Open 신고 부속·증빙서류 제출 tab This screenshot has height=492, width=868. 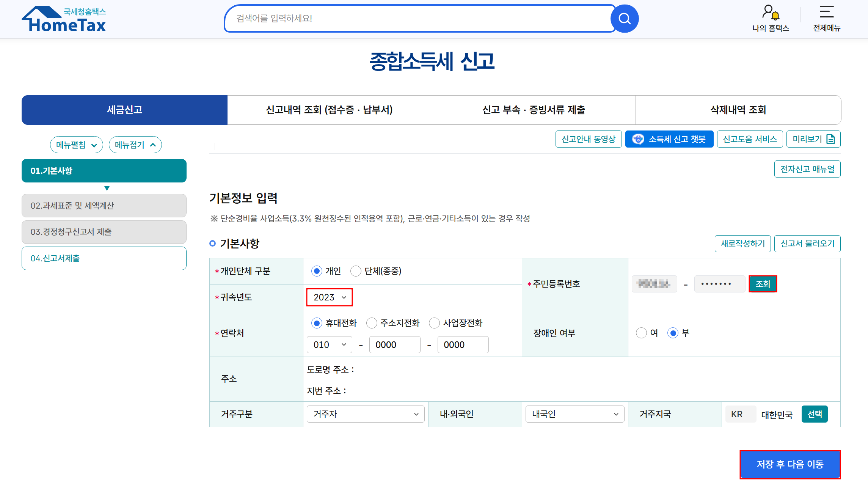[x=533, y=110]
